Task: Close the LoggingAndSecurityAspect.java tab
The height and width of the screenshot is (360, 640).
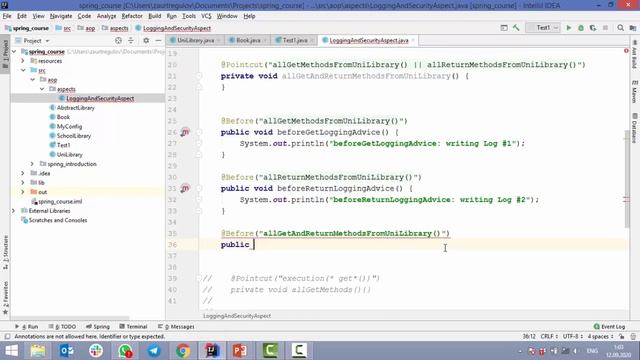Action: [x=413, y=40]
